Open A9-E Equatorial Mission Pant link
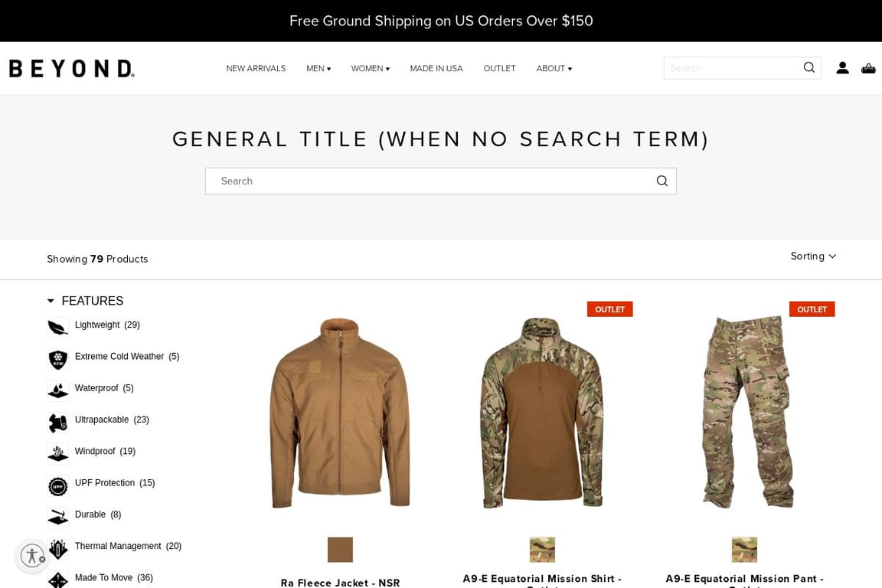 [744, 580]
